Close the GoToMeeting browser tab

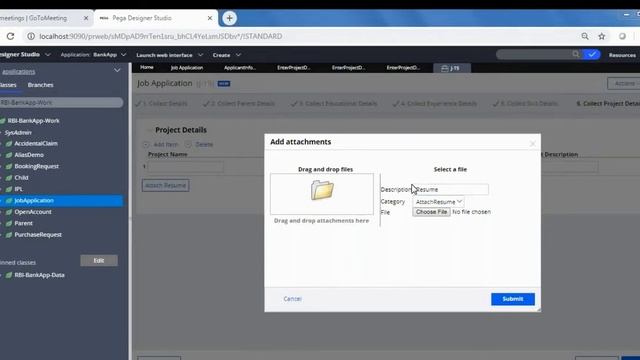tap(86, 18)
